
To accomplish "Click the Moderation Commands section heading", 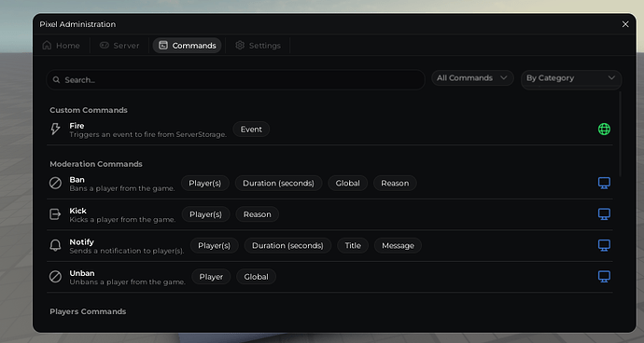I will (96, 164).
